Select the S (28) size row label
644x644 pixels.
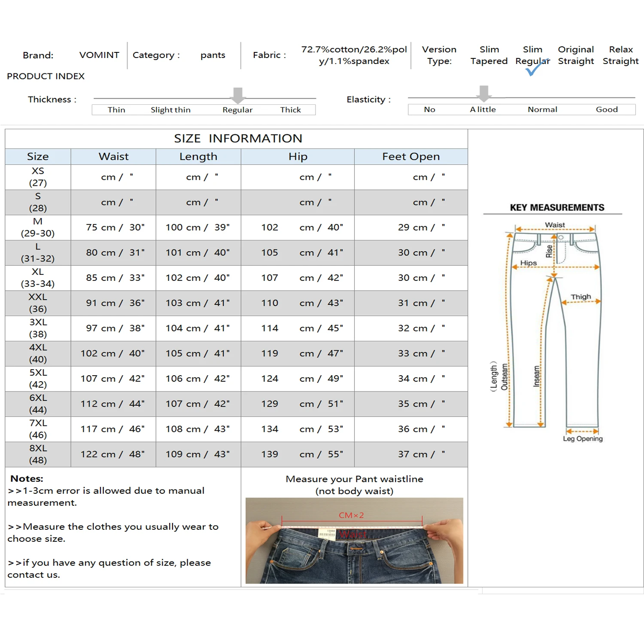pyautogui.click(x=38, y=202)
